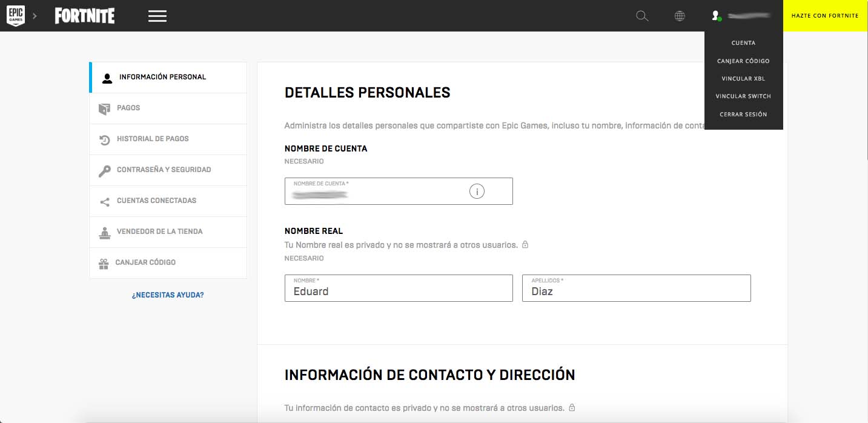This screenshot has height=423, width=868.
Task: Select Vincular Switch in the dropdown menu
Action: point(743,96)
